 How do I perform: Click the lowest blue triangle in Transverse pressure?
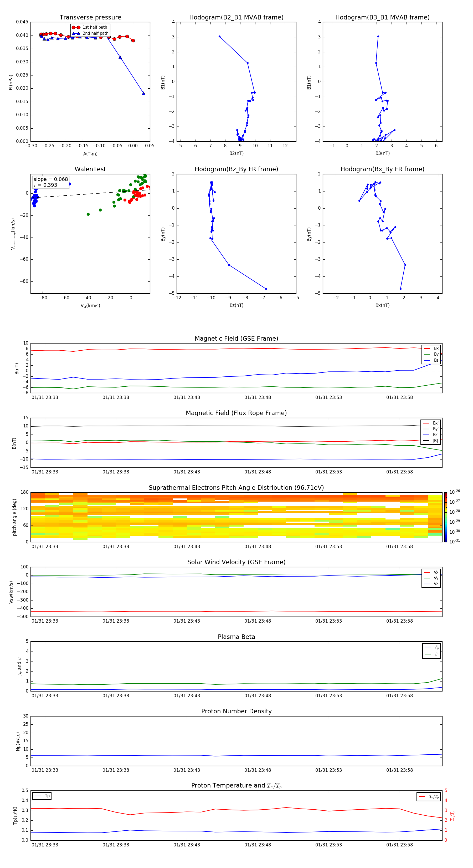tap(143, 93)
